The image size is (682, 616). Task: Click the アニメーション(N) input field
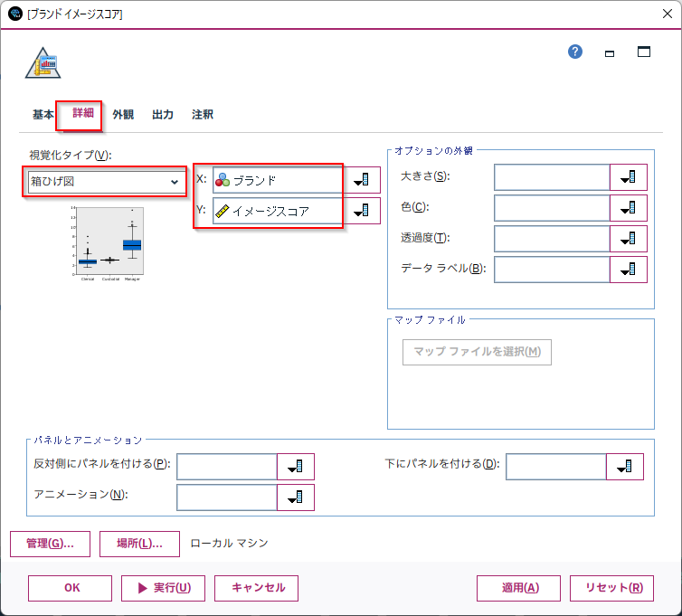(x=227, y=498)
